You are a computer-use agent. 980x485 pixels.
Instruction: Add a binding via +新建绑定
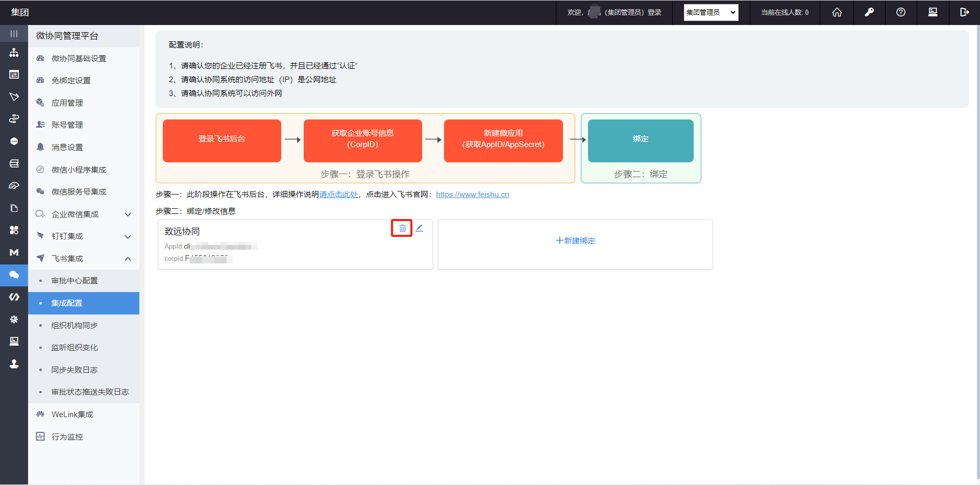pyautogui.click(x=575, y=241)
